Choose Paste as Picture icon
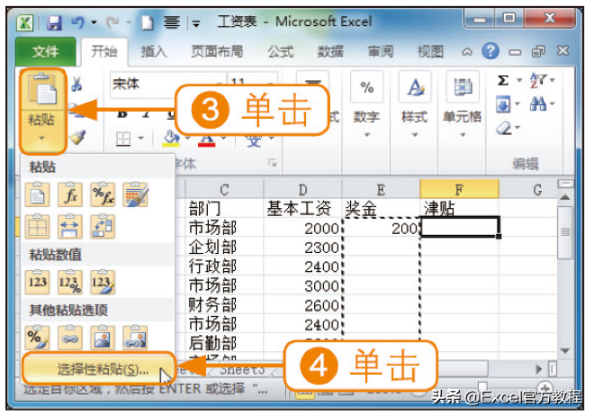The width and height of the screenshot is (589, 416). (x=103, y=337)
